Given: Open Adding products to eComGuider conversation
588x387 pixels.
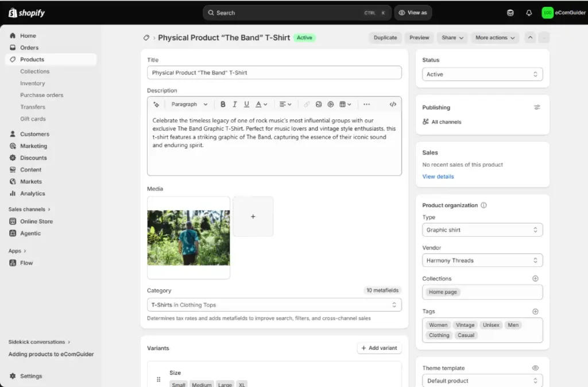Looking at the screenshot, I should coord(51,354).
